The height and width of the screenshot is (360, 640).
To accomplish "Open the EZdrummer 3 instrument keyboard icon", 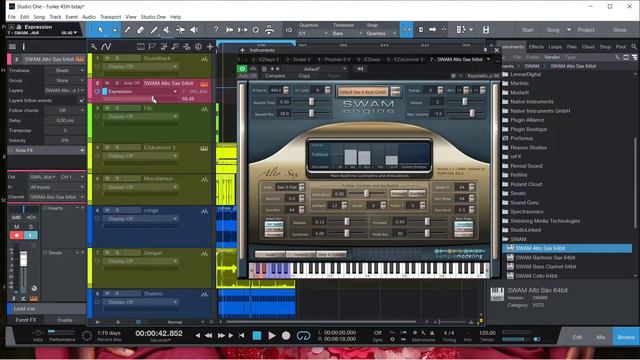I will click(x=204, y=148).
